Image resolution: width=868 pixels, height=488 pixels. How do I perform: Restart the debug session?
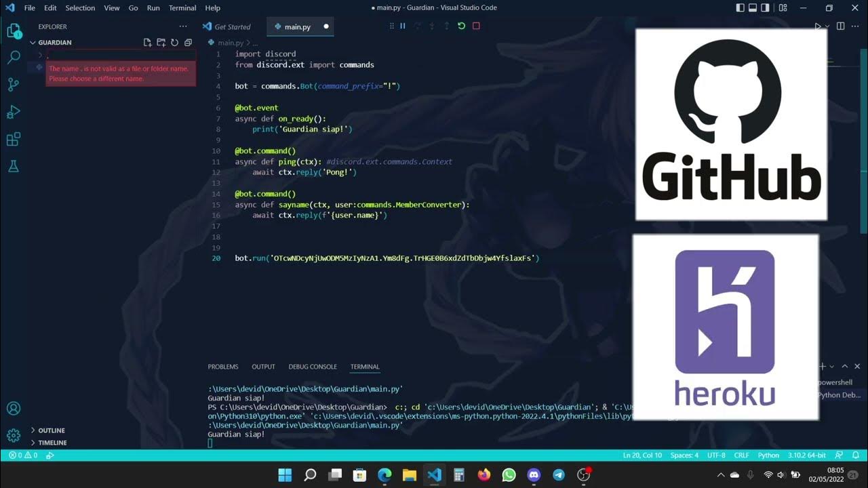click(x=461, y=26)
